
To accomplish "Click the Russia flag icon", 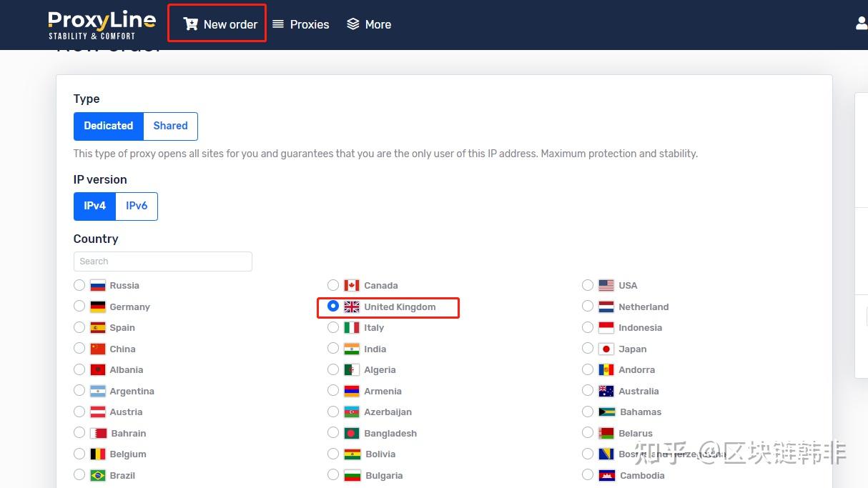I will (98, 286).
